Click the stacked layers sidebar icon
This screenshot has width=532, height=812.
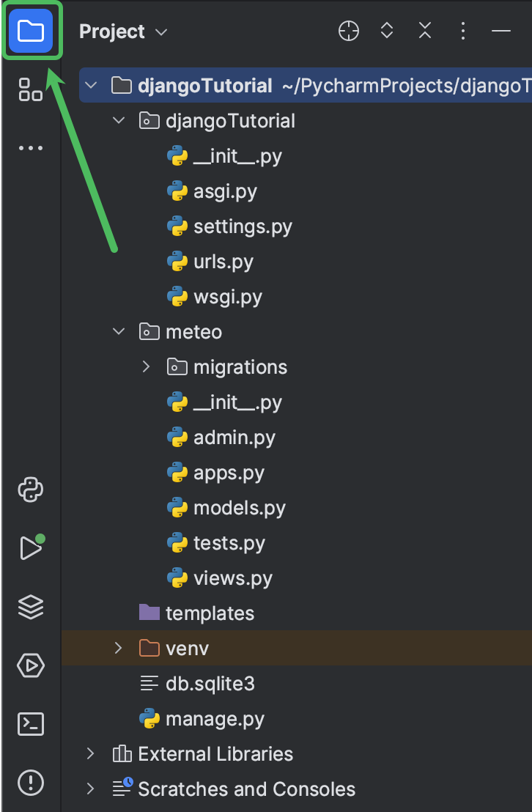[x=30, y=607]
